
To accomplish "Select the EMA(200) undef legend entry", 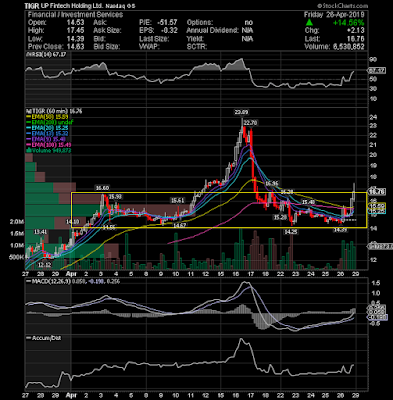I will click(x=50, y=123).
